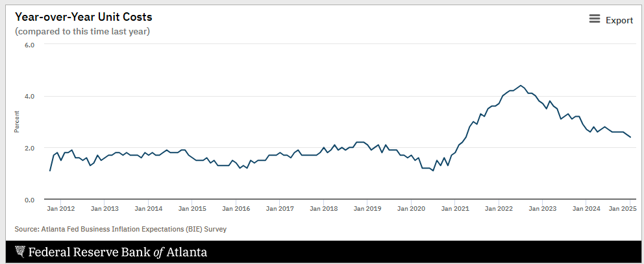The image size is (644, 264).
Task: Click the subtitle "compared to this time last year"
Action: (x=82, y=31)
